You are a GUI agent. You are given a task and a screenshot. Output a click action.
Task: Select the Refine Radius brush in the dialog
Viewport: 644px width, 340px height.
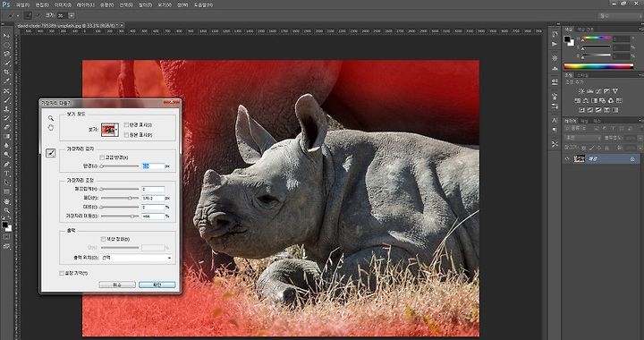pyautogui.click(x=50, y=153)
